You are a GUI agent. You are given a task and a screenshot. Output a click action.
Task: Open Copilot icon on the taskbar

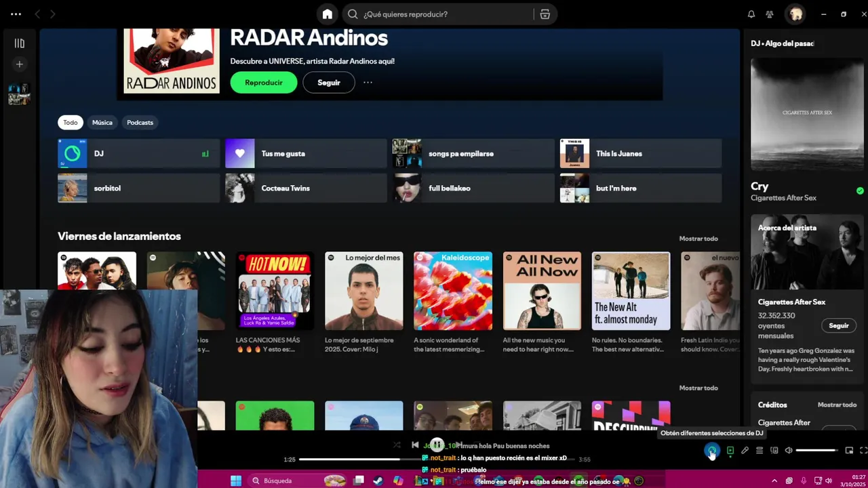point(398,481)
